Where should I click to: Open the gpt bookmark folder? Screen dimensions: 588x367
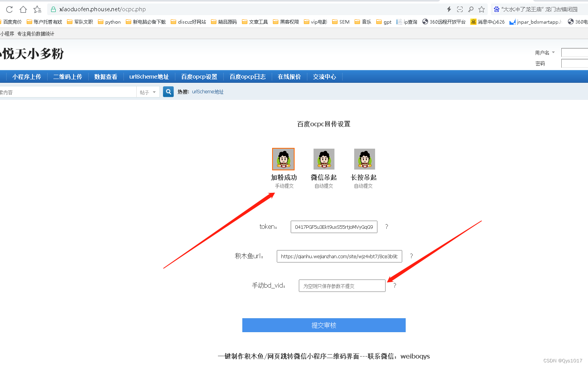384,22
